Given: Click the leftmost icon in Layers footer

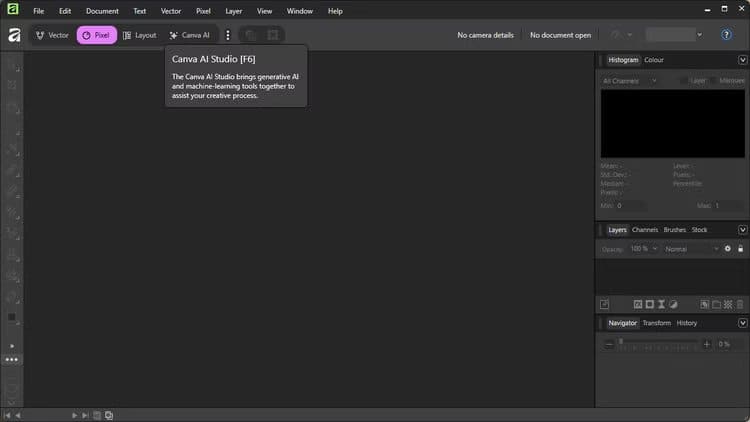Looking at the screenshot, I should pos(605,304).
